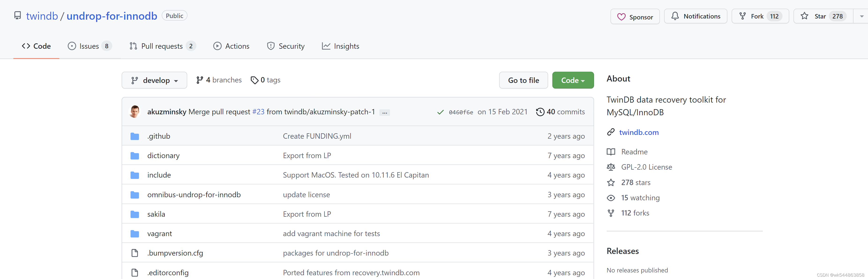
Task: Expand the commit message ellipsis
Action: tap(385, 112)
